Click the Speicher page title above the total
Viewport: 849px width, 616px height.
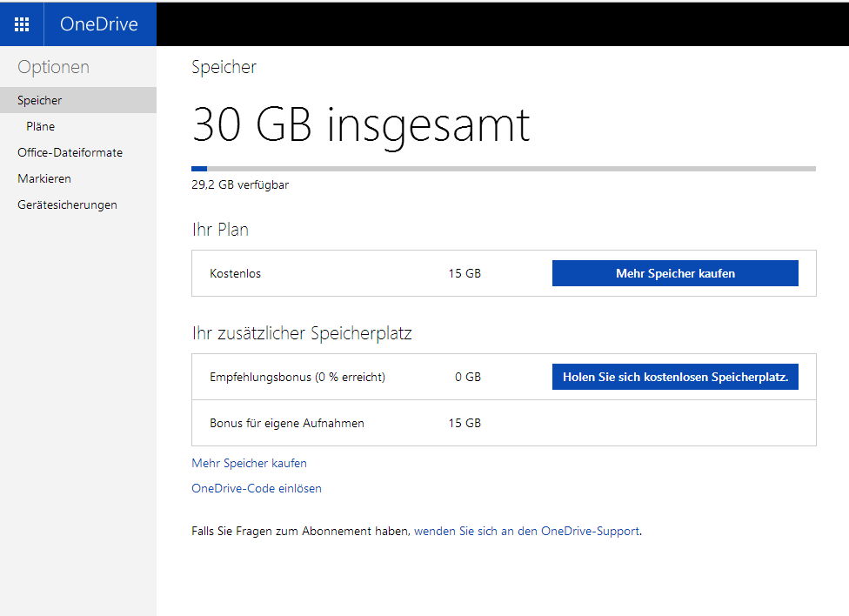[x=224, y=67]
